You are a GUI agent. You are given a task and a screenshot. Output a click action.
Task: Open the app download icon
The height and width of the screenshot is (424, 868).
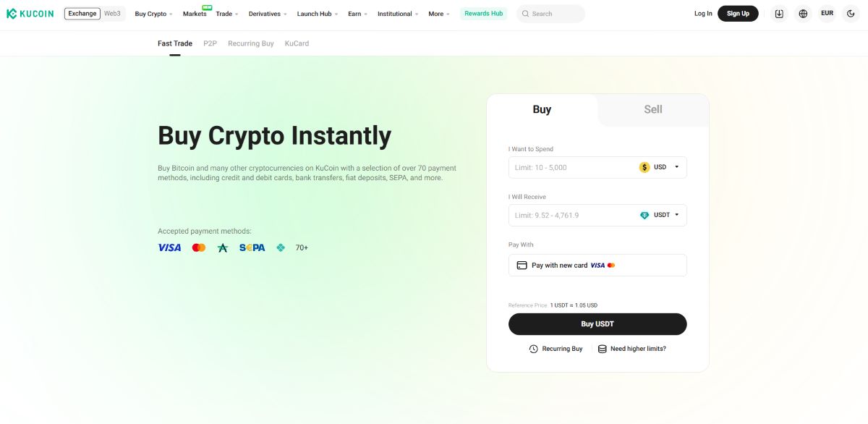779,14
